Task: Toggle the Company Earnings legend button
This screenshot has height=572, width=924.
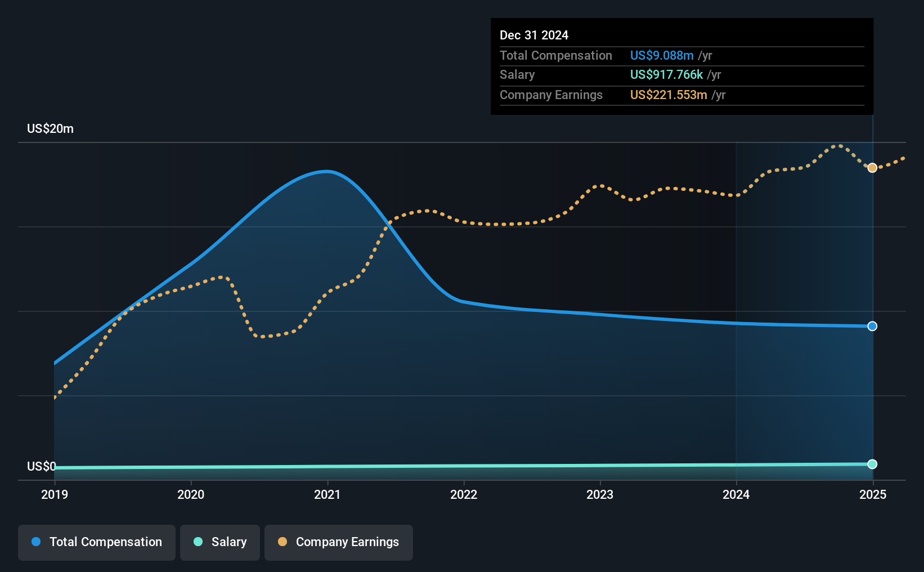Action: [x=339, y=542]
